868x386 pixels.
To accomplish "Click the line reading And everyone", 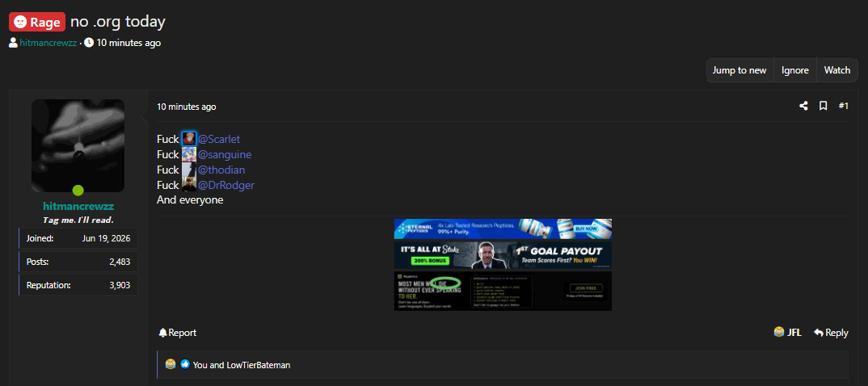I will (x=190, y=199).
